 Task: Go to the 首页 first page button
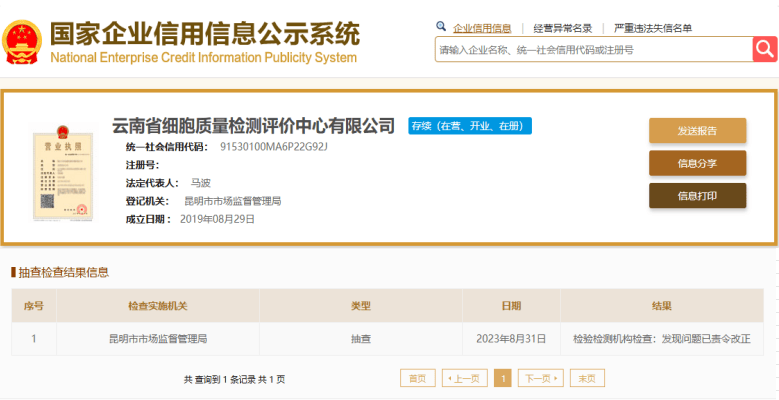click(418, 379)
